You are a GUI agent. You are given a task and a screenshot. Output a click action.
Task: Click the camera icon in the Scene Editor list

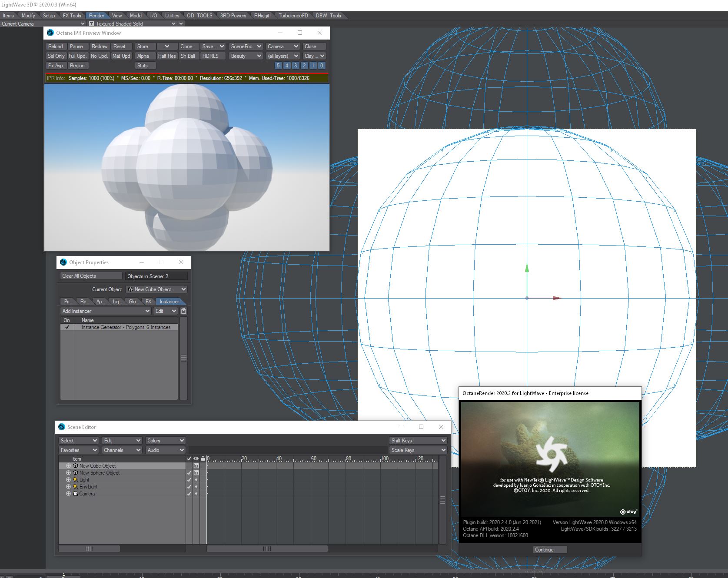pos(75,494)
